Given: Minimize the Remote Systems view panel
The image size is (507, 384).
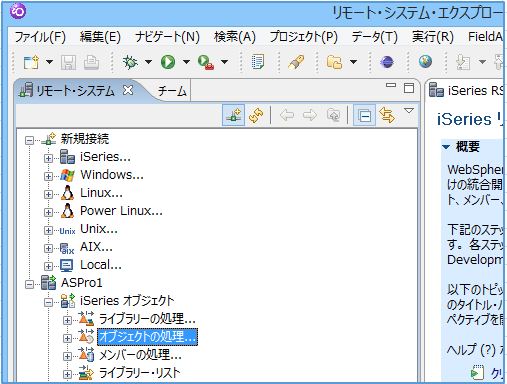Looking at the screenshot, I should pyautogui.click(x=391, y=85).
